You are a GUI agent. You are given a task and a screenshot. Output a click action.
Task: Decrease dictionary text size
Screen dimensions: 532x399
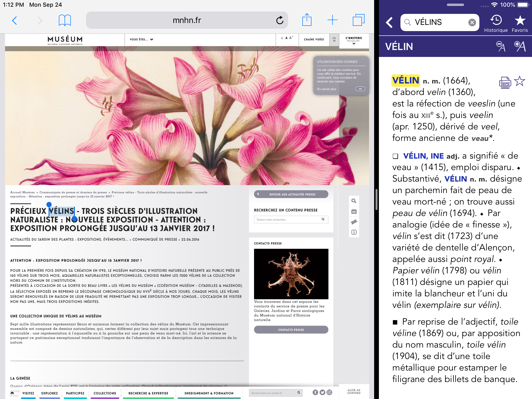tap(500, 46)
